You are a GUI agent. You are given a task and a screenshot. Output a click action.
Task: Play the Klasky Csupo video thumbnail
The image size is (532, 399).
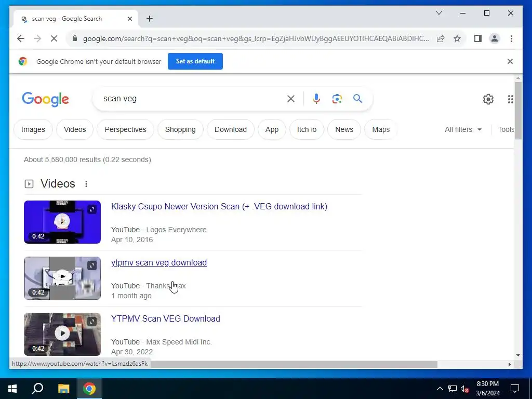click(62, 222)
